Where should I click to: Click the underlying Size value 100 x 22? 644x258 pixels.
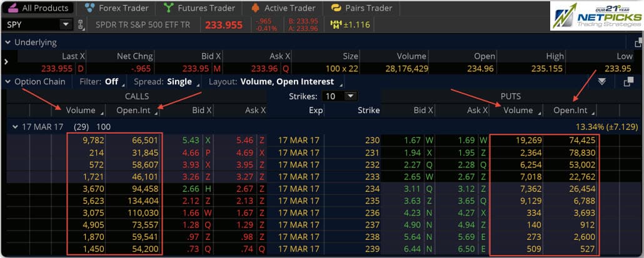(x=342, y=69)
